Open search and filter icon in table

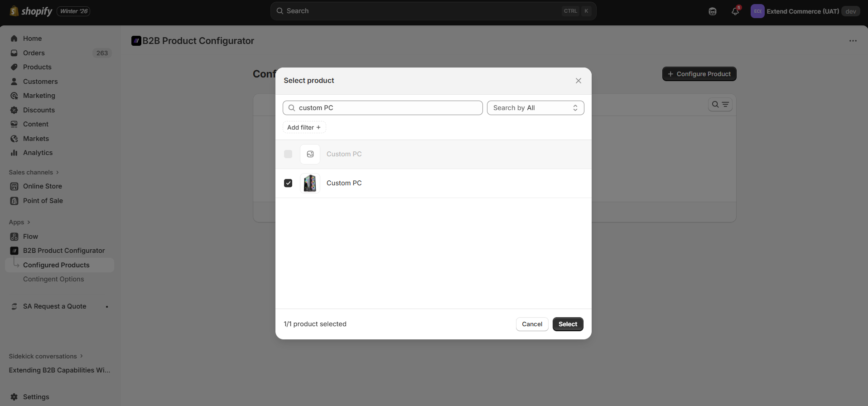(x=720, y=105)
